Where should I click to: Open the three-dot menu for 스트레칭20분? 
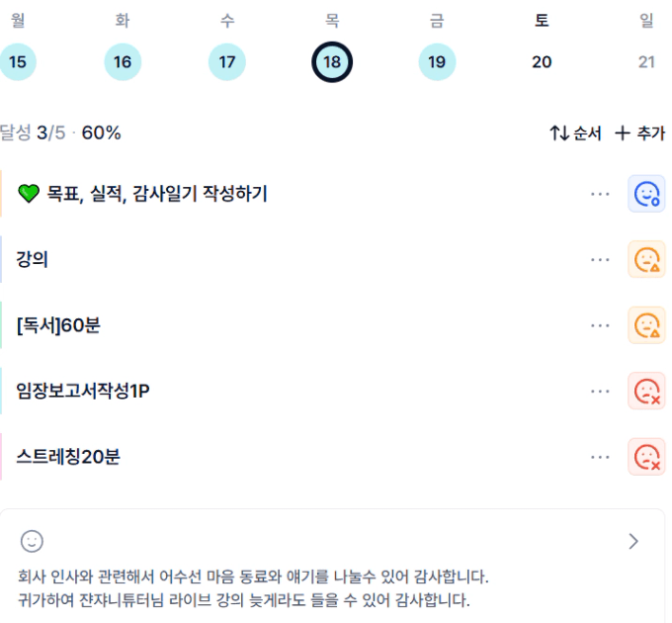[x=600, y=457]
